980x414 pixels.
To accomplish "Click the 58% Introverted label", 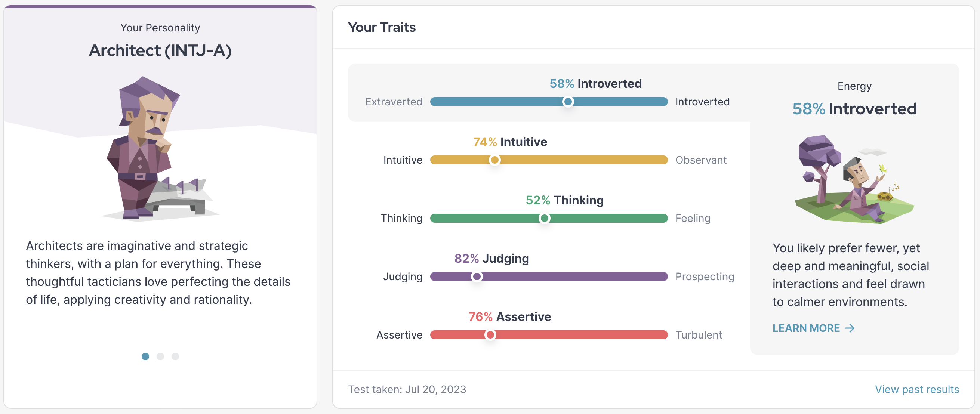I will coord(595,84).
